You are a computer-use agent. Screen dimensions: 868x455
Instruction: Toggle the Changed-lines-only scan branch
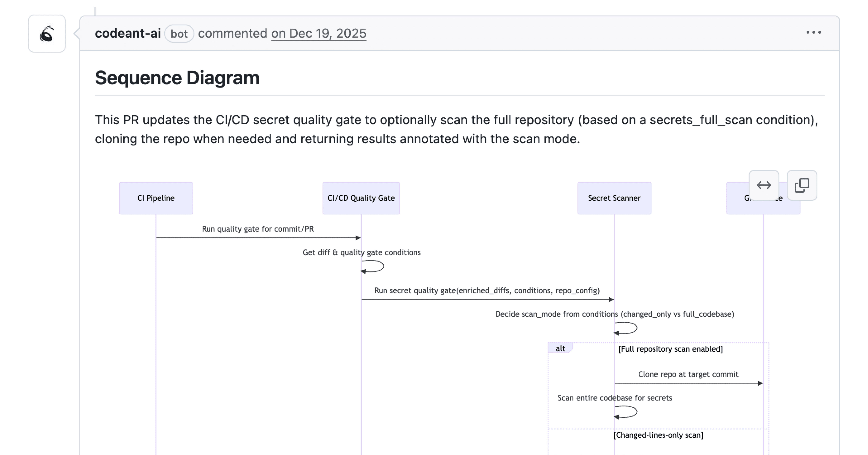pyautogui.click(x=659, y=435)
